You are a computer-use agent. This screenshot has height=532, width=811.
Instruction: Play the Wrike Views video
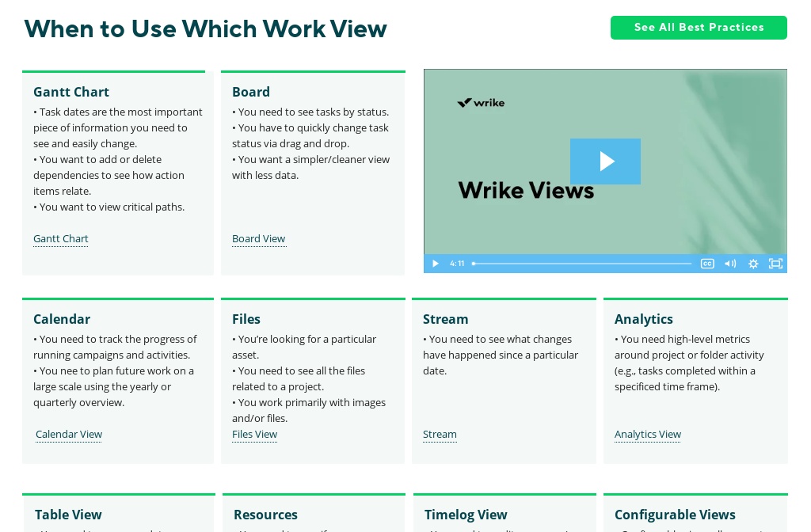[605, 161]
